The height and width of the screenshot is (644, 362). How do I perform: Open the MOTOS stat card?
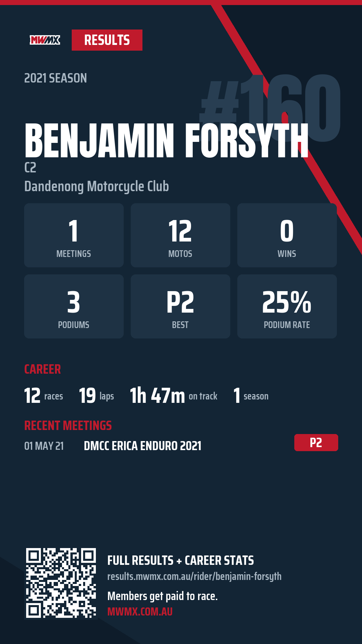pyautogui.click(x=180, y=235)
